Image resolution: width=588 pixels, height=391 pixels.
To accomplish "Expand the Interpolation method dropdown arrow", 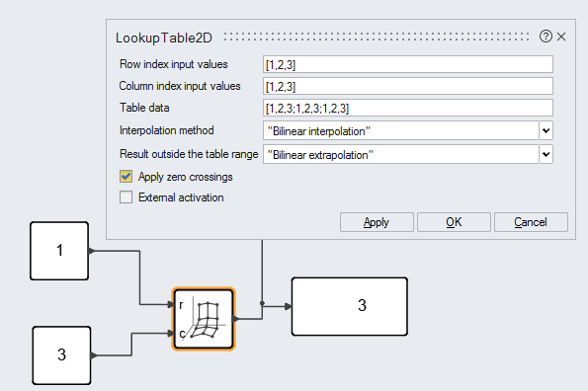I will tap(546, 130).
